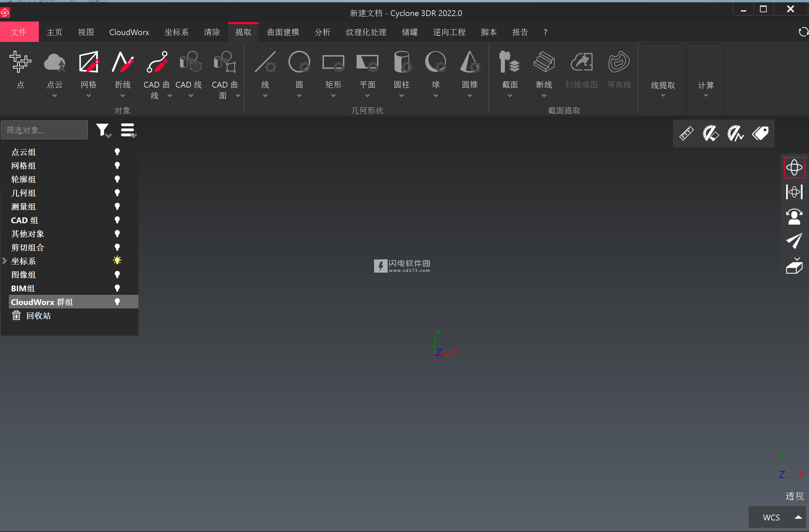This screenshot has width=809, height=532.
Task: Toggle visibility bulb for CloudWorx 群组
Action: coord(117,302)
